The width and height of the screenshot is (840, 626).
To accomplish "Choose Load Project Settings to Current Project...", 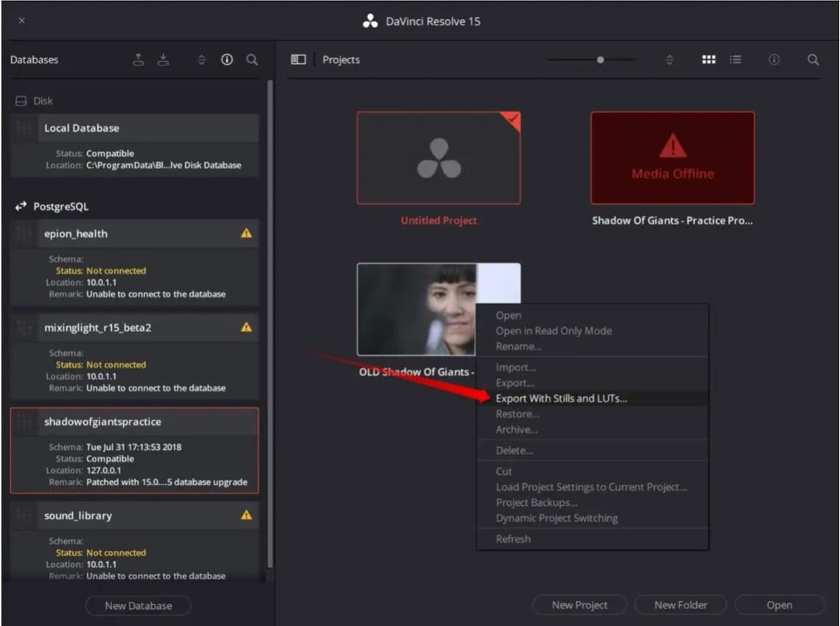I will point(592,487).
